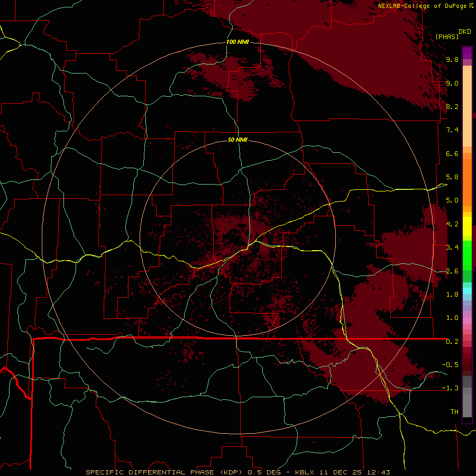Pick the bright green segment of color bar
This screenshot has height=476, width=476.
[x=467, y=255]
